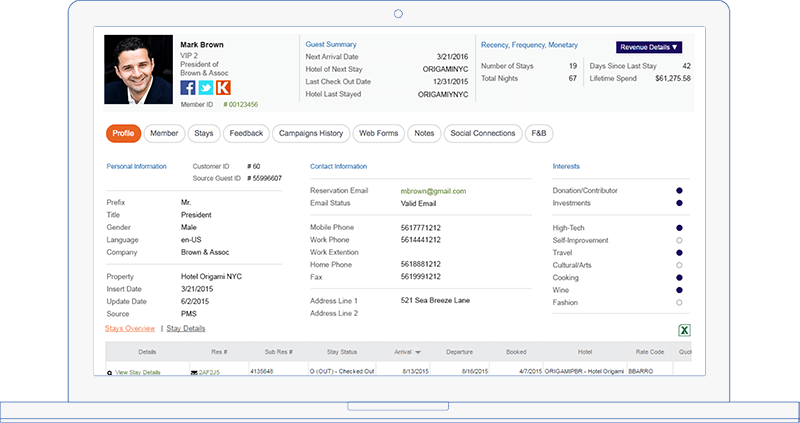Export stays to Excel icon

pyautogui.click(x=684, y=330)
